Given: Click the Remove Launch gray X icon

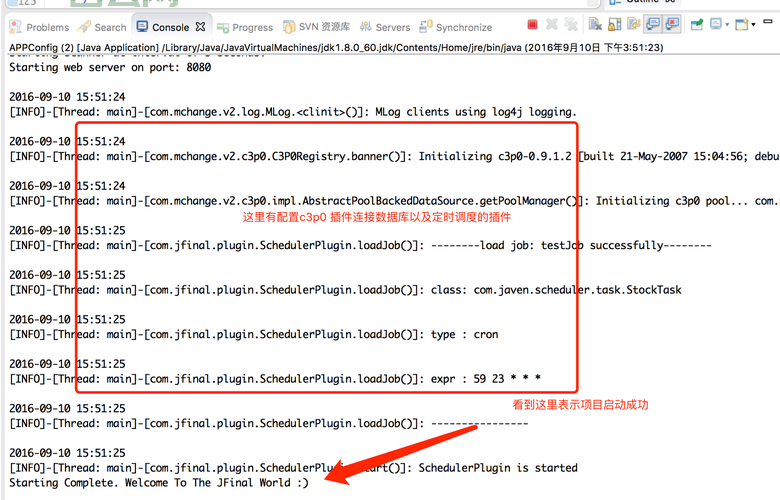Looking at the screenshot, I should tap(551, 24).
